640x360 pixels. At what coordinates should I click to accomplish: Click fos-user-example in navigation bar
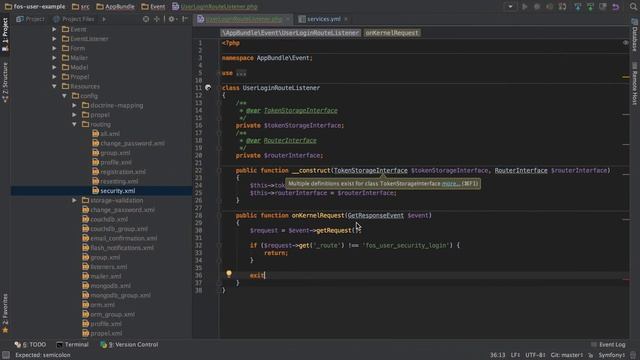tap(35, 7)
